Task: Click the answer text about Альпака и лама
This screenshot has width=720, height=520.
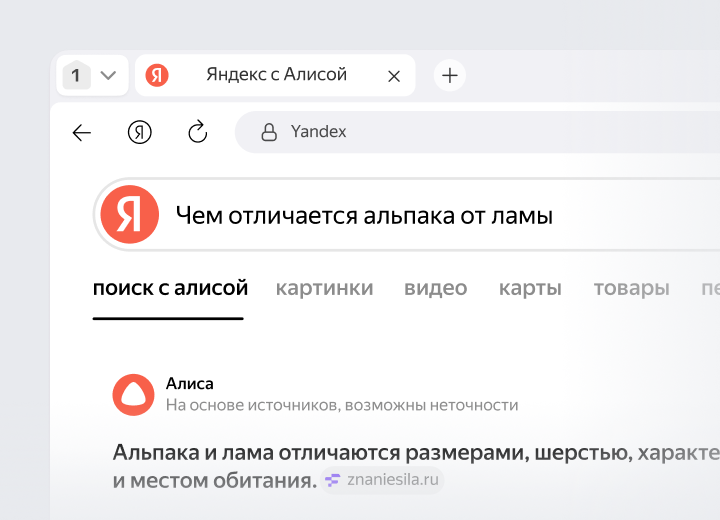Action: (416, 466)
